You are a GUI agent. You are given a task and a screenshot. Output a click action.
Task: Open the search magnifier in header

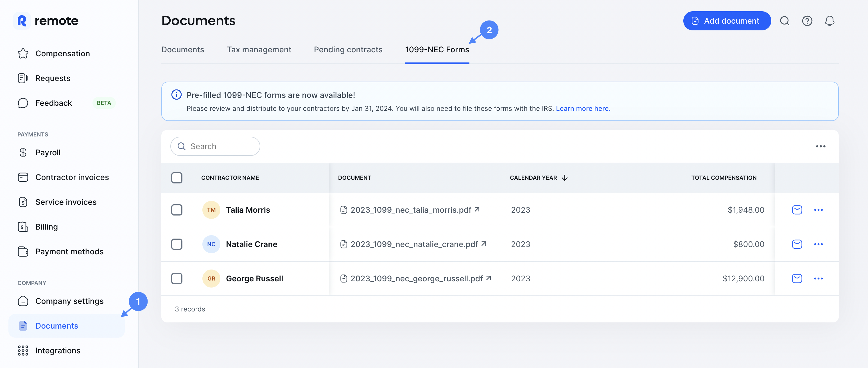click(785, 21)
